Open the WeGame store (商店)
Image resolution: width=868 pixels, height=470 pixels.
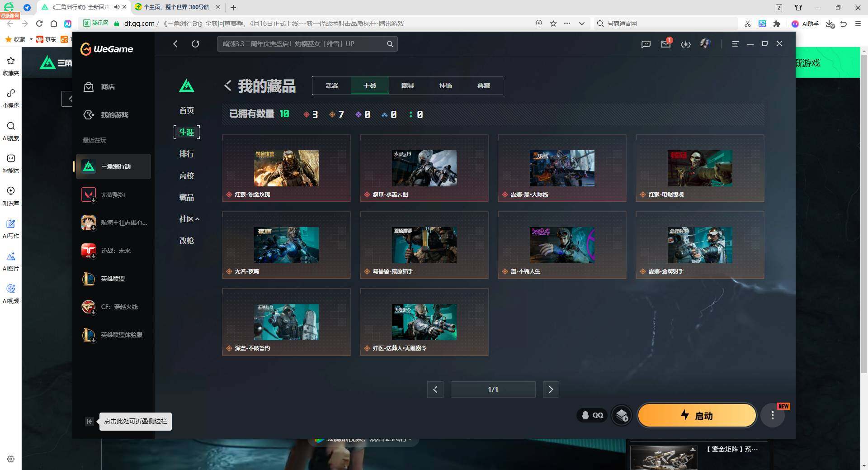(x=99, y=87)
